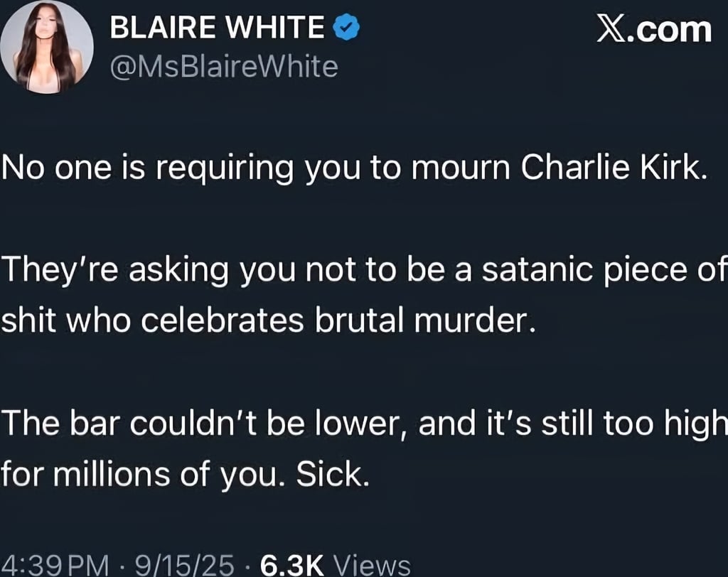
Task: Open the @MsBlaireWhite handle
Action: click(x=223, y=66)
